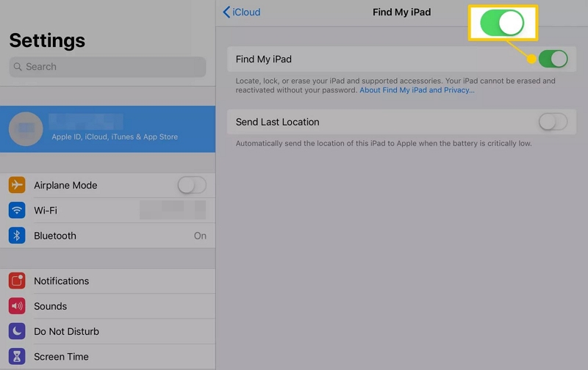
Task: Click the 'Settings' heading
Action: tap(47, 40)
